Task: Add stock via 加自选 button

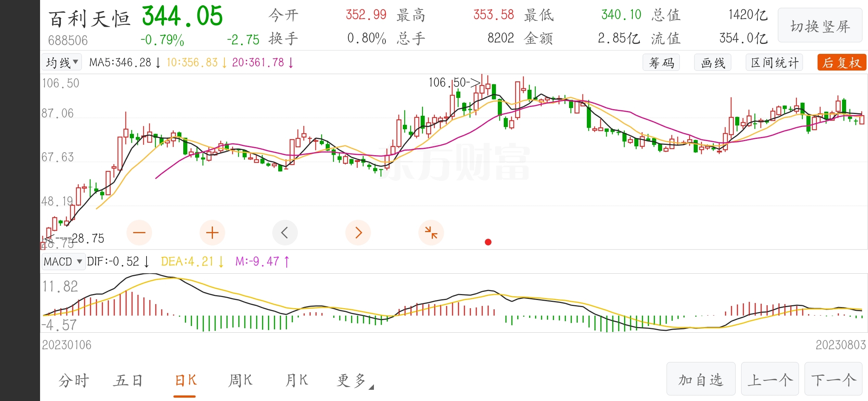Action: click(701, 379)
